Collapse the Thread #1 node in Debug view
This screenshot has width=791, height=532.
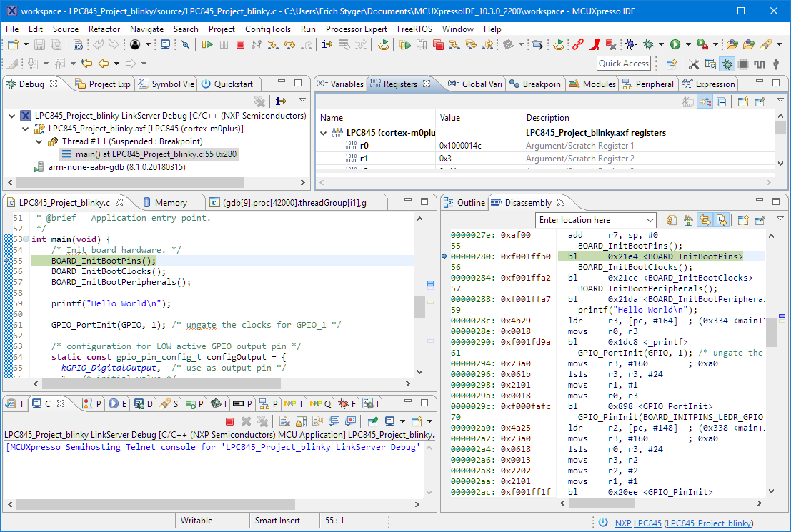click(40, 141)
